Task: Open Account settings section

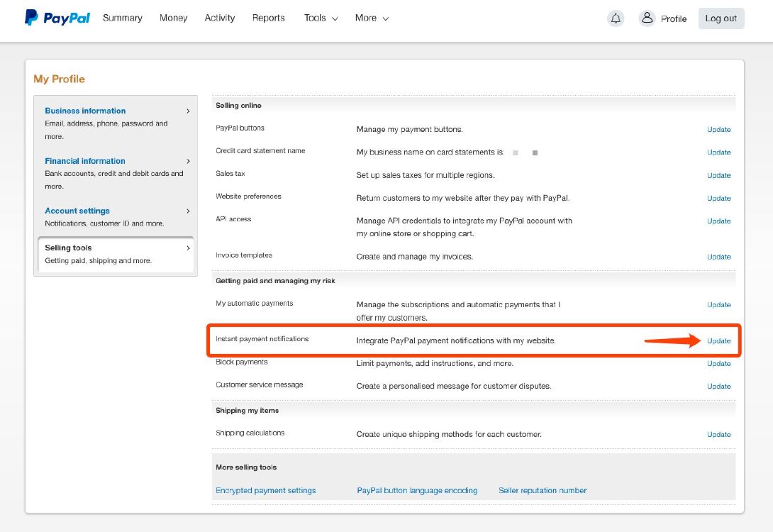Action: pos(77,211)
